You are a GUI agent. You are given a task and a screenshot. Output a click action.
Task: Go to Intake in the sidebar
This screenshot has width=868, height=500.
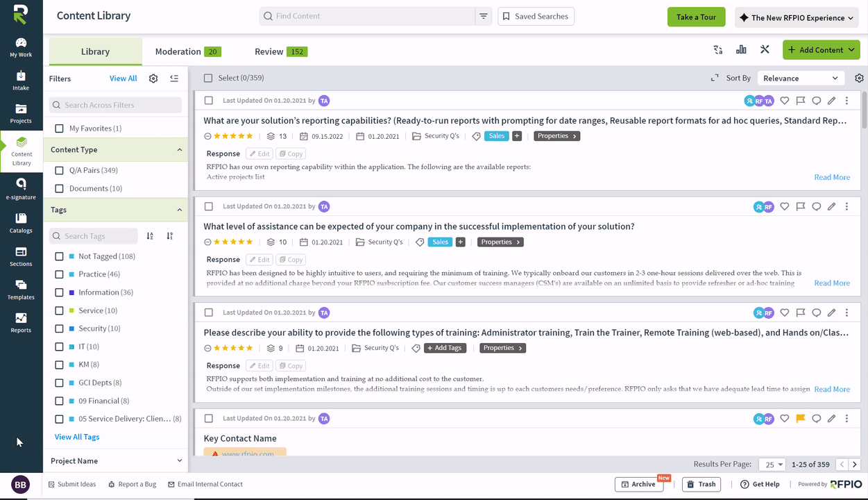tap(21, 81)
